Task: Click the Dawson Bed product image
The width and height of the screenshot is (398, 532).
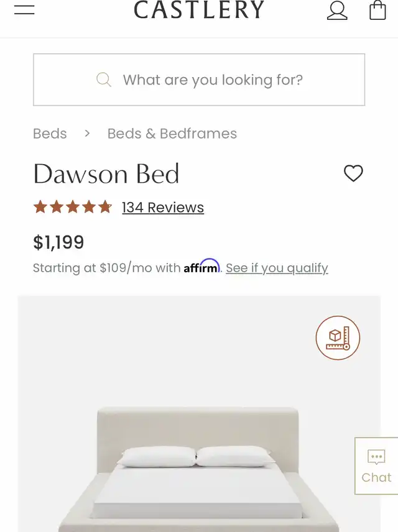Action: 199,460
